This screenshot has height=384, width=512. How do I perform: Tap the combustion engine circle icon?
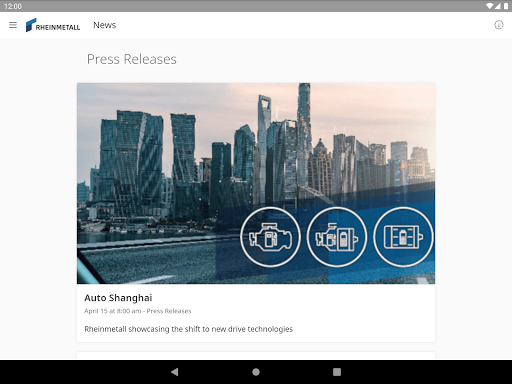[x=270, y=237]
